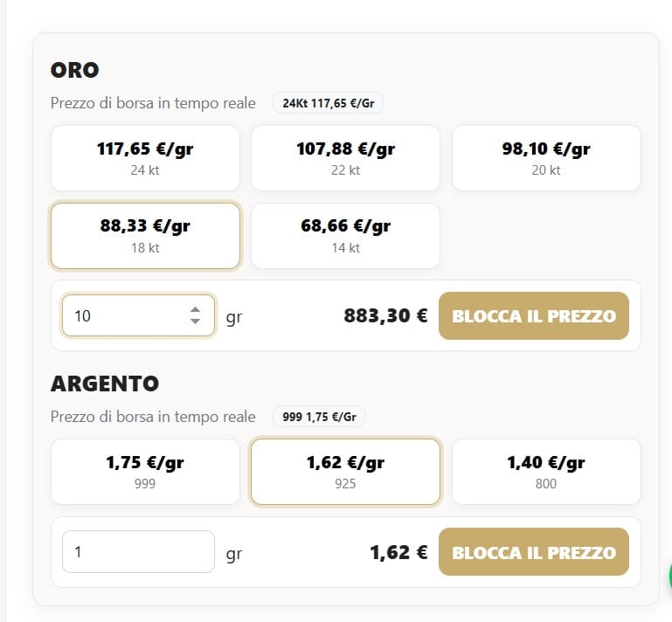
Task: Select the 24 kt gold price card
Action: pos(145,158)
